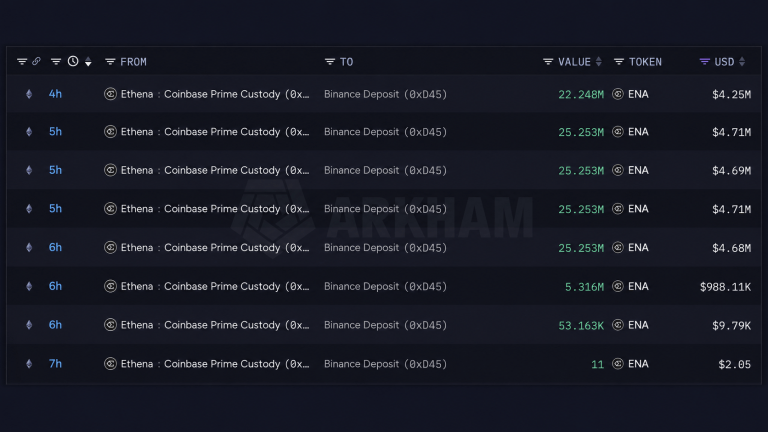Open the TO column filter
The height and width of the screenshot is (432, 768).
[330, 62]
